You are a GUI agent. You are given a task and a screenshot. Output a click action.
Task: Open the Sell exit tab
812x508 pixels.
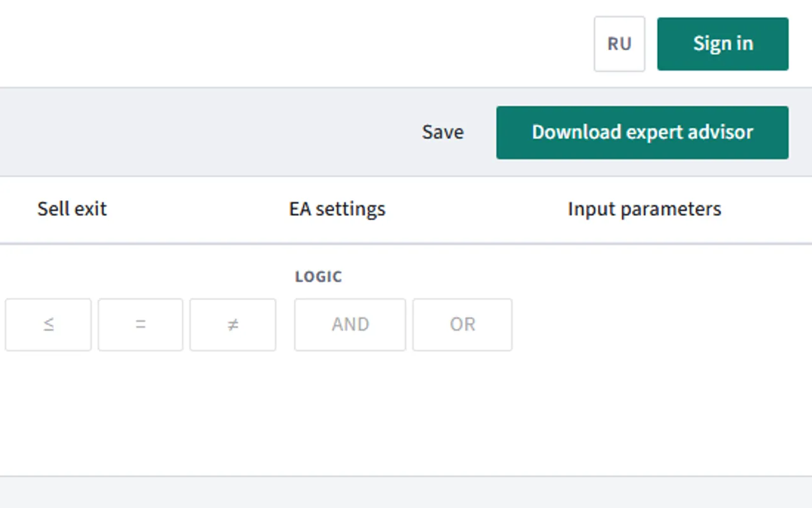click(x=72, y=209)
